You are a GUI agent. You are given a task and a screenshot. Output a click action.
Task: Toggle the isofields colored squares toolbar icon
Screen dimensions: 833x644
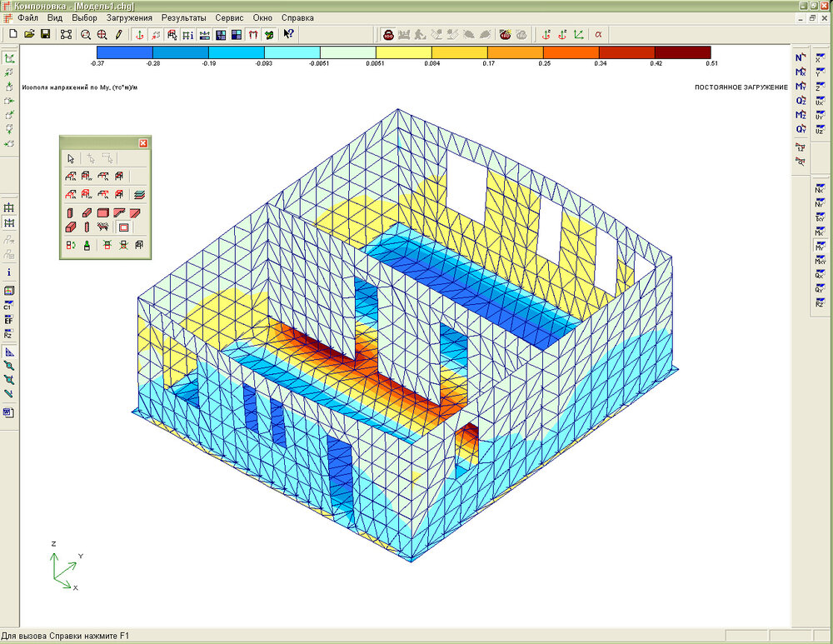coord(221,35)
